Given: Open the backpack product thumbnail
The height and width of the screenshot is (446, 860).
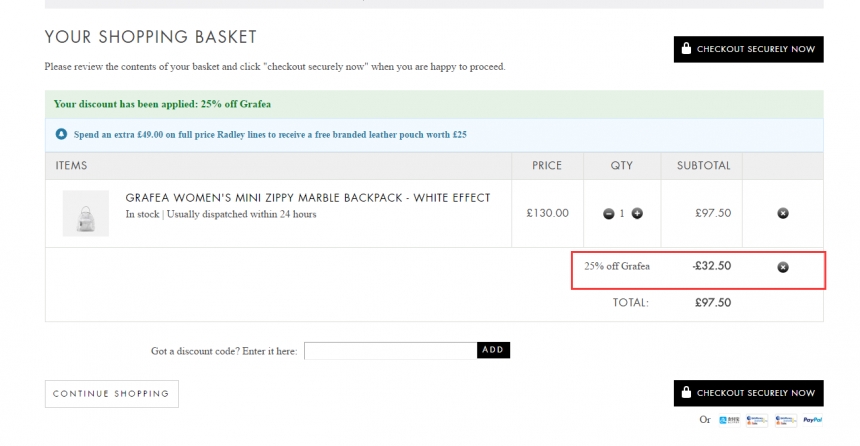Looking at the screenshot, I should pos(86,213).
